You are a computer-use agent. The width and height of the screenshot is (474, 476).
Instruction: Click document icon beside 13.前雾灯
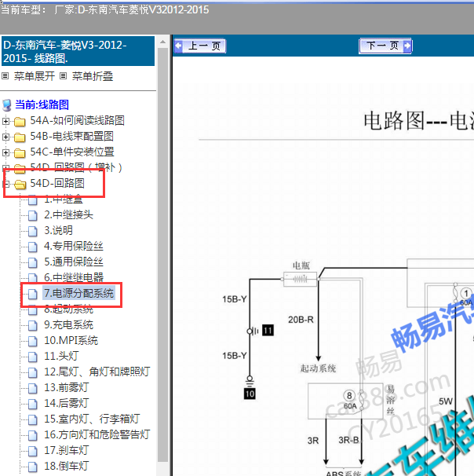point(32,388)
